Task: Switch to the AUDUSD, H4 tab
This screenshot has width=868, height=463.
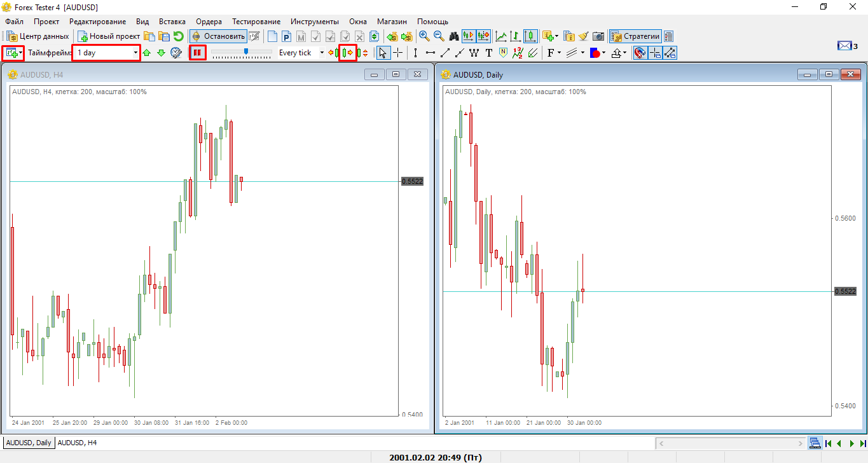Action: point(77,443)
